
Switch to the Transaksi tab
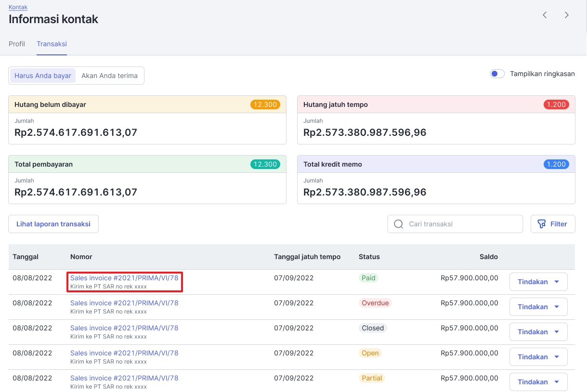(52, 44)
